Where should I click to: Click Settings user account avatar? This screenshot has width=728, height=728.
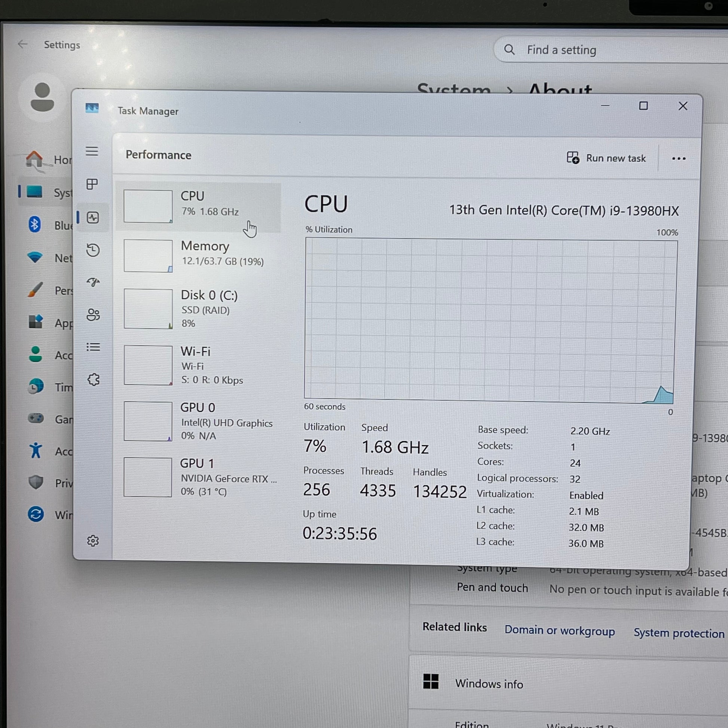click(x=42, y=97)
